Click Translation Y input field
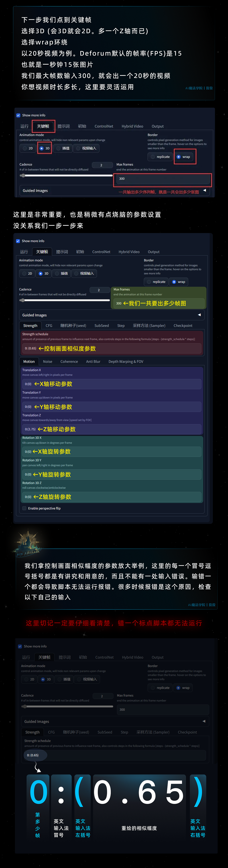228x868 pixels. [x=112, y=407]
